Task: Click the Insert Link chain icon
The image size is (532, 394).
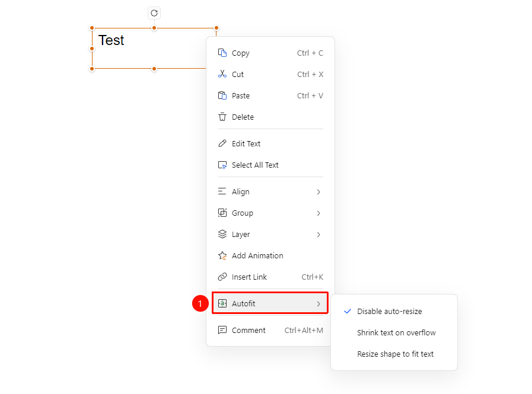Action: [222, 277]
